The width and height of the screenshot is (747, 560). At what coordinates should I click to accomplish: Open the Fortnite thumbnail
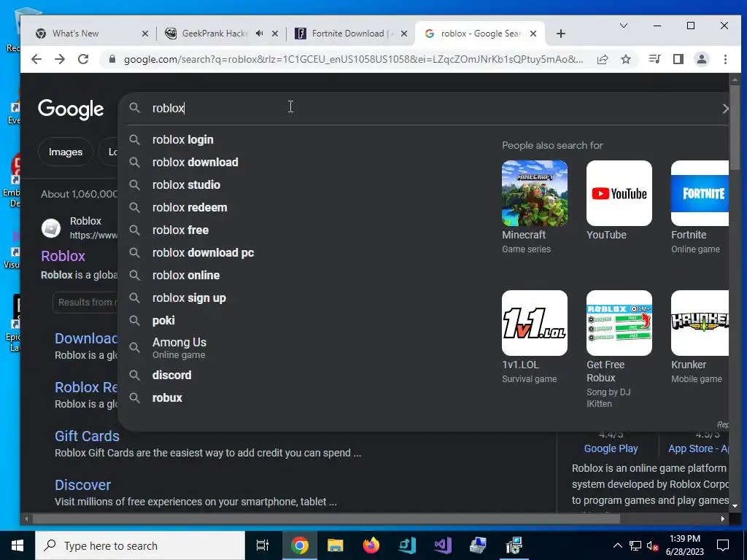(x=700, y=193)
